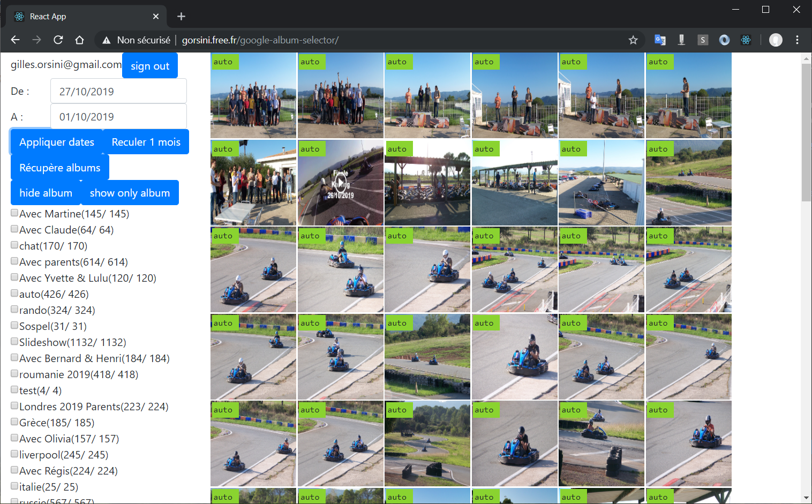Click the address bar URL
812x504 pixels.
(260, 40)
